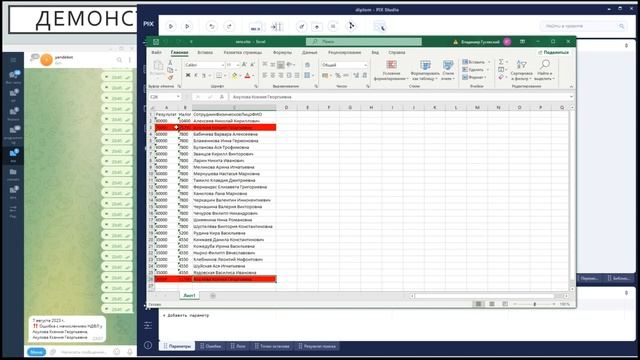This screenshot has width=640, height=360.
Task: Switch to the Ошибки tab in PIX Studio
Action: tap(211, 346)
